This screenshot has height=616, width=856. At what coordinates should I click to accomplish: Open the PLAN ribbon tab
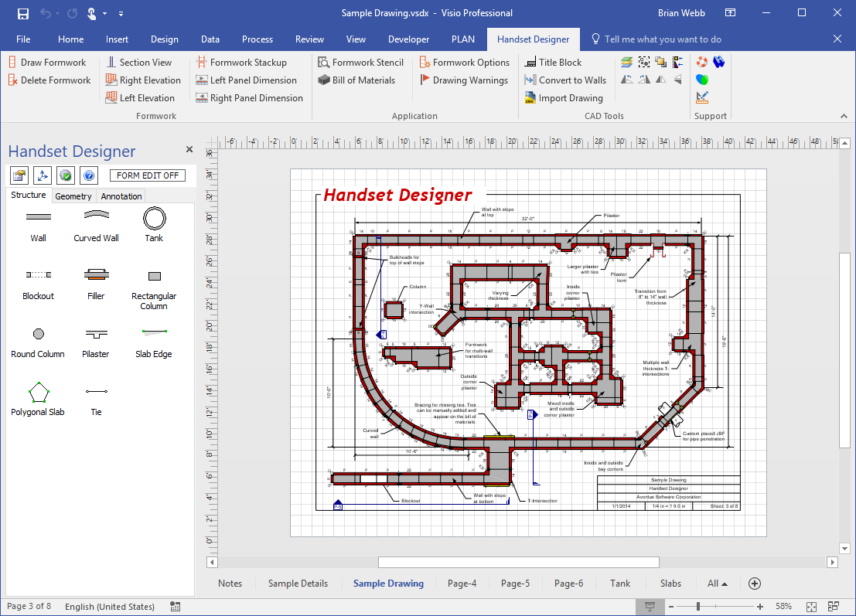pos(463,39)
